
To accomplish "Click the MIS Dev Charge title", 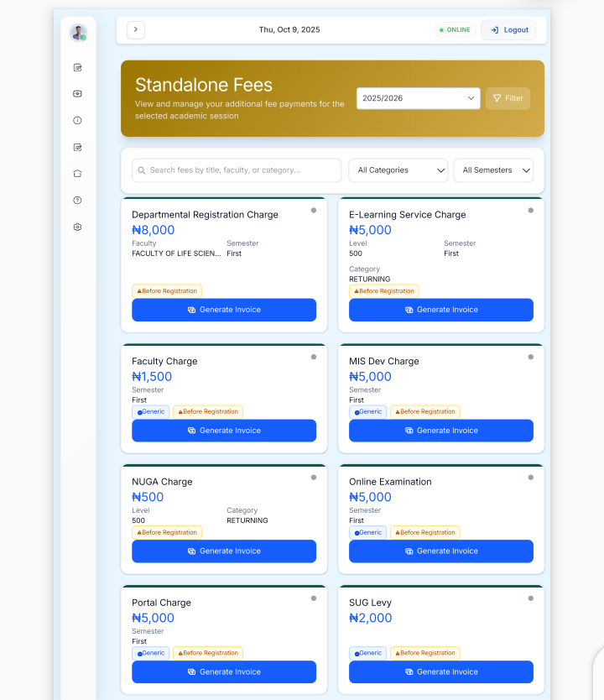I will pos(383,361).
